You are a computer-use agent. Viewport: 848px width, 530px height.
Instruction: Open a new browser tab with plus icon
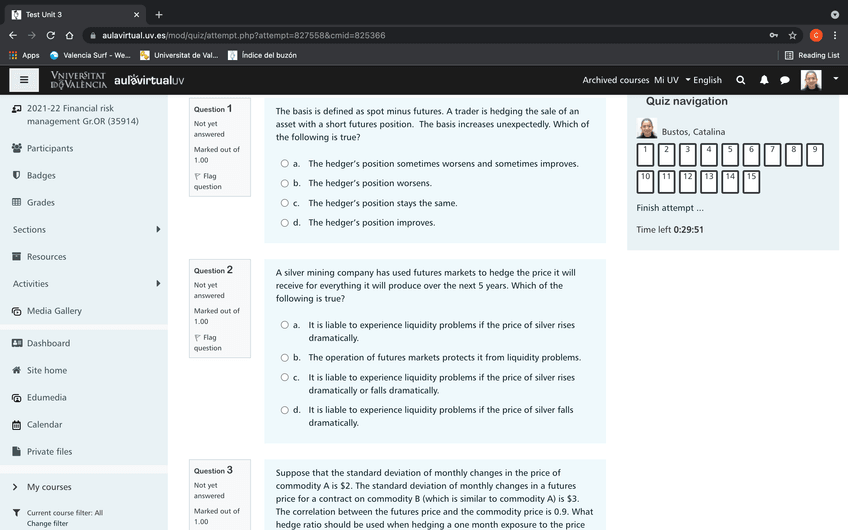coord(159,14)
